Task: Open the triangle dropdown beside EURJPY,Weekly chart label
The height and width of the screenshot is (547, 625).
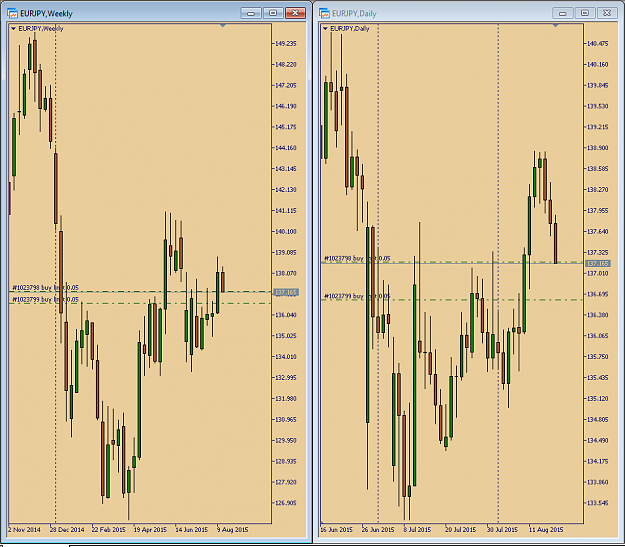Action: click(x=13, y=29)
